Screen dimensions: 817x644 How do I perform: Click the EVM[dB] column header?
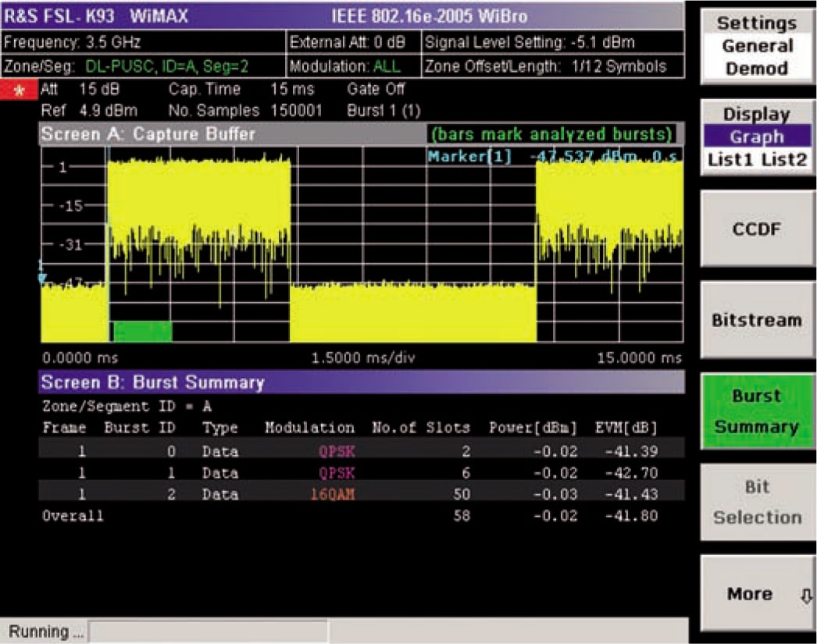(x=626, y=428)
